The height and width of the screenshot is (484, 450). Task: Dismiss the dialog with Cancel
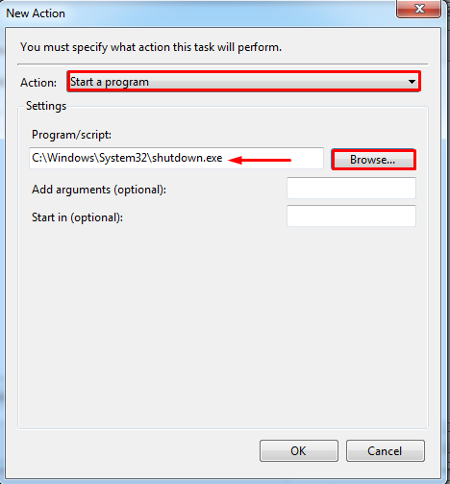385,451
